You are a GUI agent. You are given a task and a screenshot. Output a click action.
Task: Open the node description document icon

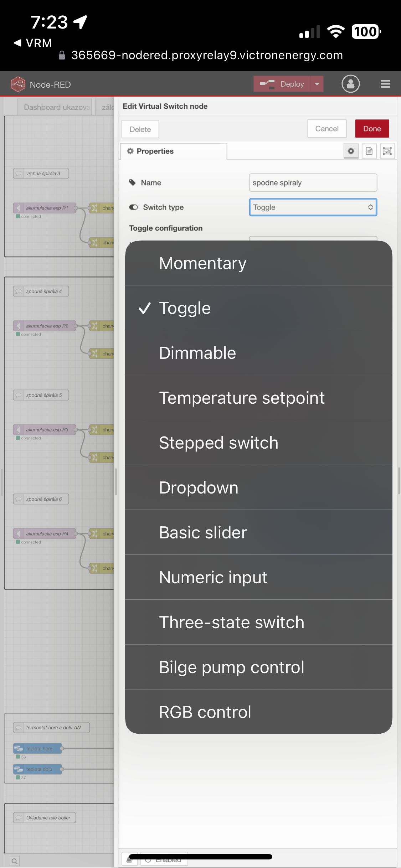tap(369, 151)
